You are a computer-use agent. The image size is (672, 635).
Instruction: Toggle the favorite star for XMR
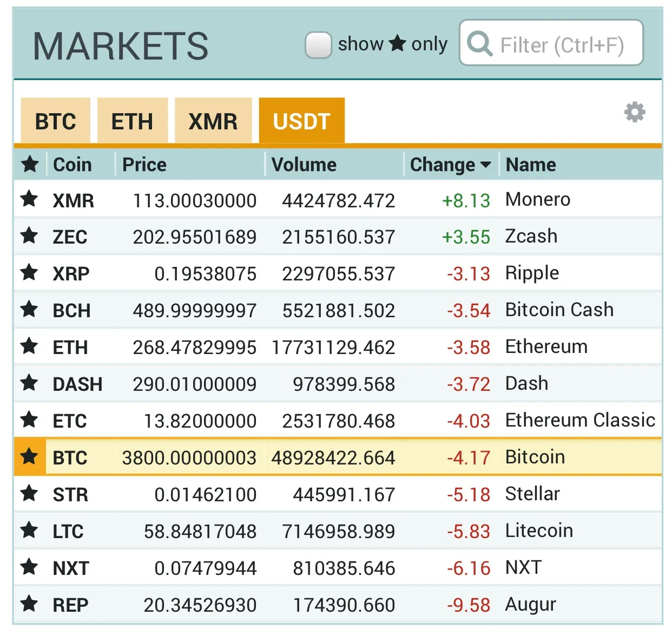point(29,199)
